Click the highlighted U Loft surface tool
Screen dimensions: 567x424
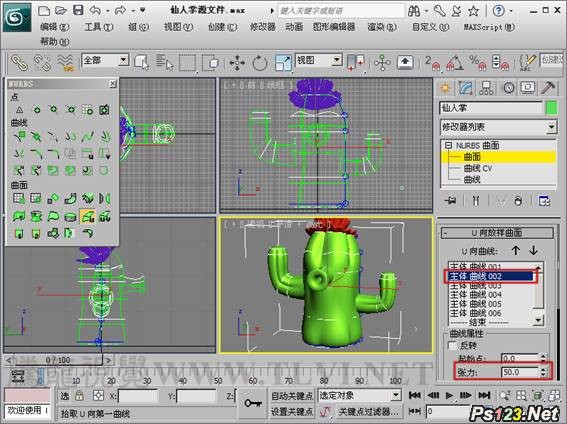tap(88, 216)
